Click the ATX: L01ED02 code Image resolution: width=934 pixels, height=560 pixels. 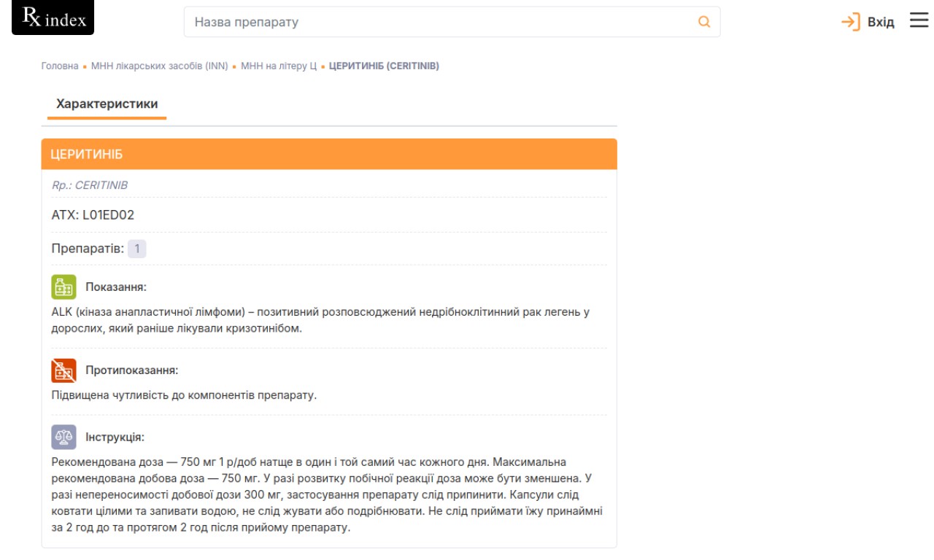[x=93, y=215]
